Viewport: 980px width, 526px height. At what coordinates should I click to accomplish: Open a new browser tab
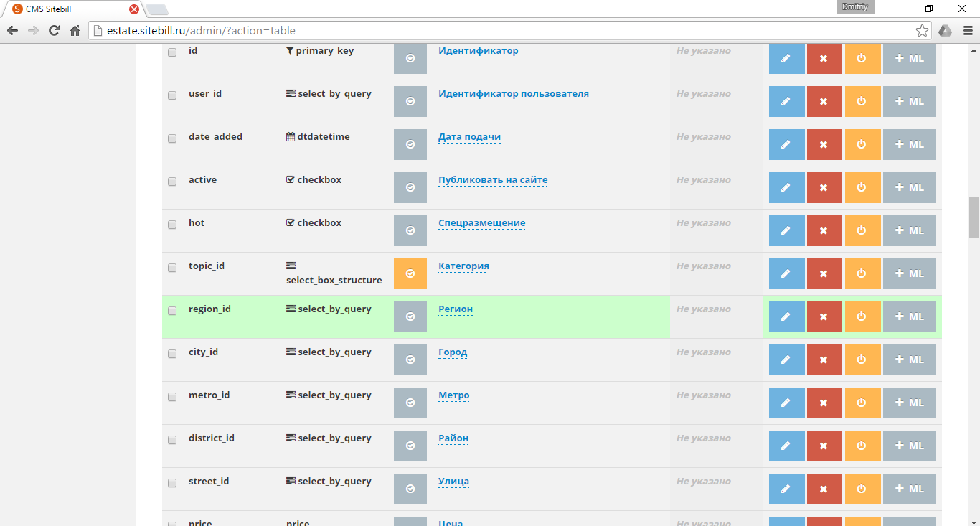157,9
